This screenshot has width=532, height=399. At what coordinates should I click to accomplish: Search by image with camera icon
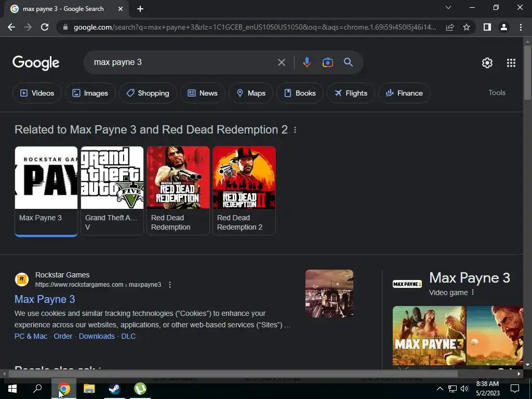tap(327, 62)
